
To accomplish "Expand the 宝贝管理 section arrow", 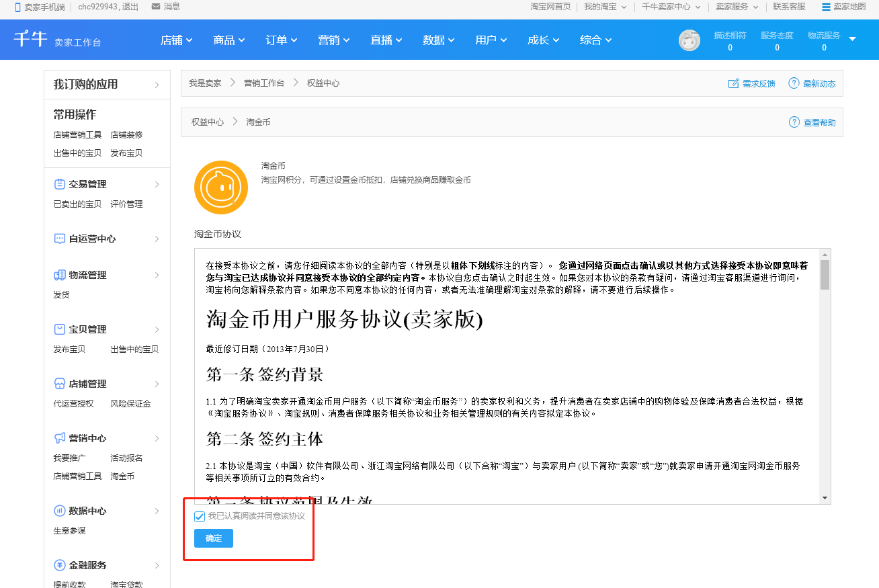I will pyautogui.click(x=157, y=329).
